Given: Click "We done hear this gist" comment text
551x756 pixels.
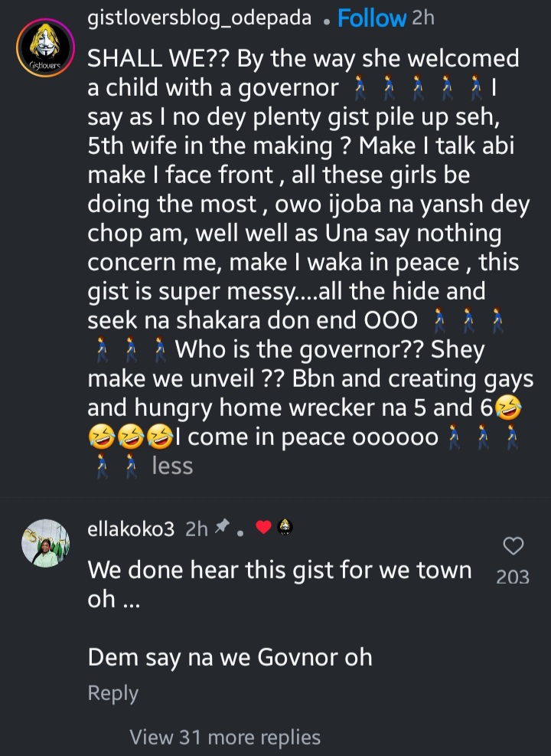Looking at the screenshot, I should [279, 571].
